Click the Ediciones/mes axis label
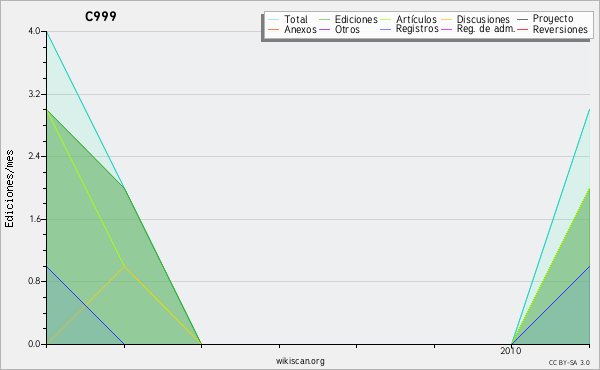Viewport: 600px width, 370px height. [9, 188]
